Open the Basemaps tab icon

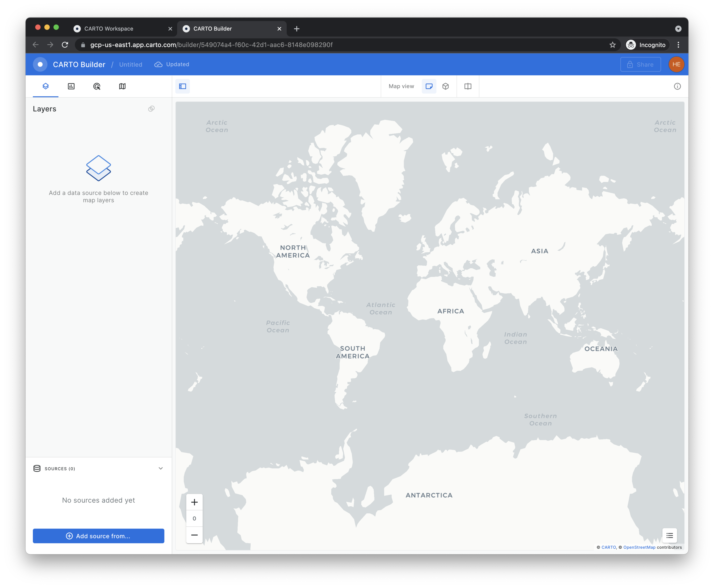122,86
